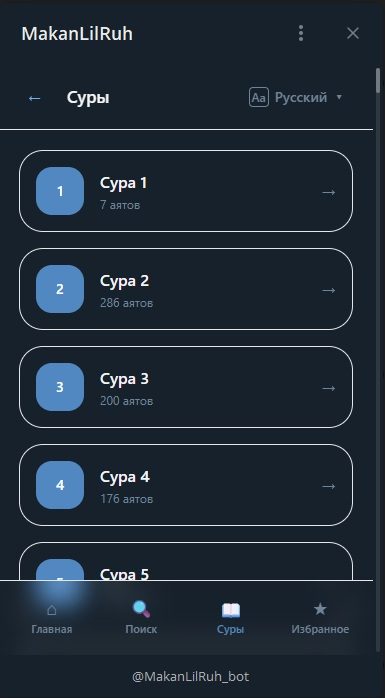The height and width of the screenshot is (698, 385).
Task: Click the Aa font size icon
Action: (259, 97)
